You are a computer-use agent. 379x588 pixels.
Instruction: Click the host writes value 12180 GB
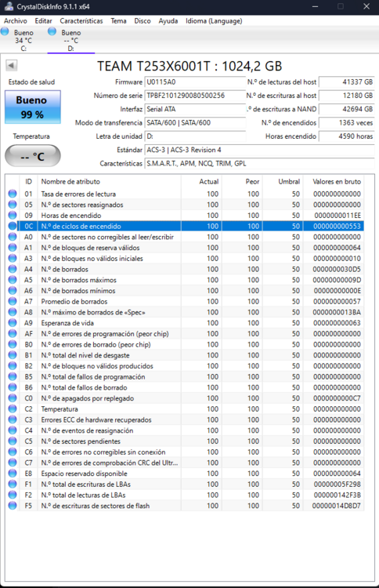[347, 96]
